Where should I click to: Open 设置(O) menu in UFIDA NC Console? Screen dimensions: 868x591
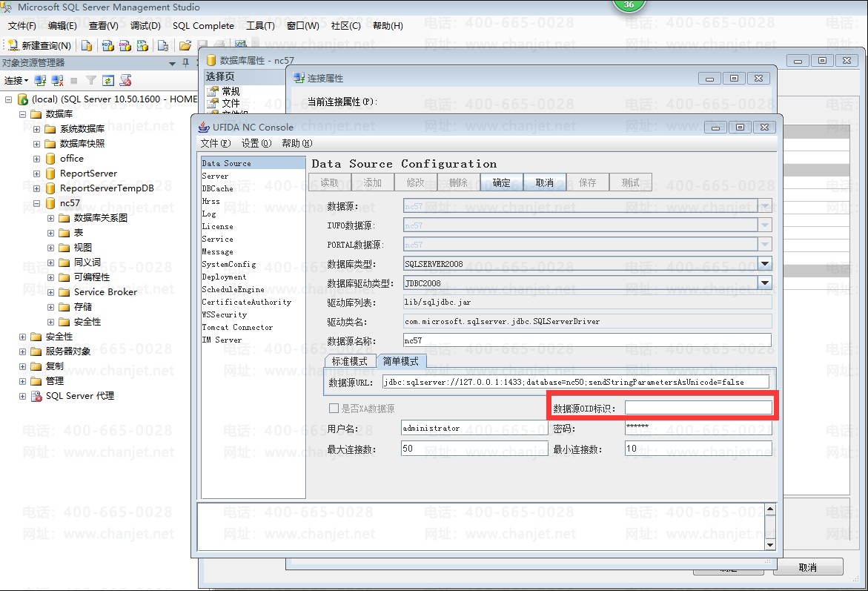point(256,143)
